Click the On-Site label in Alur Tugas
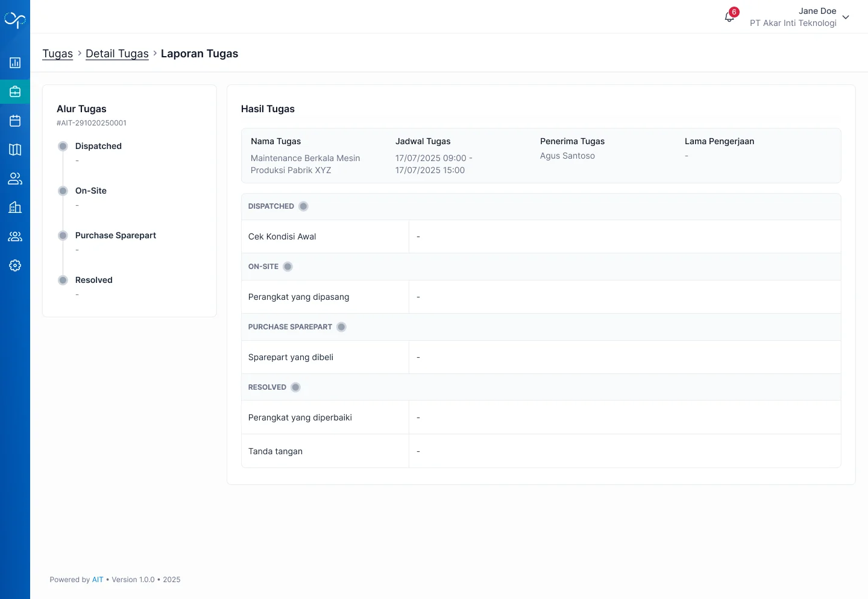The height and width of the screenshot is (599, 868). tap(91, 191)
